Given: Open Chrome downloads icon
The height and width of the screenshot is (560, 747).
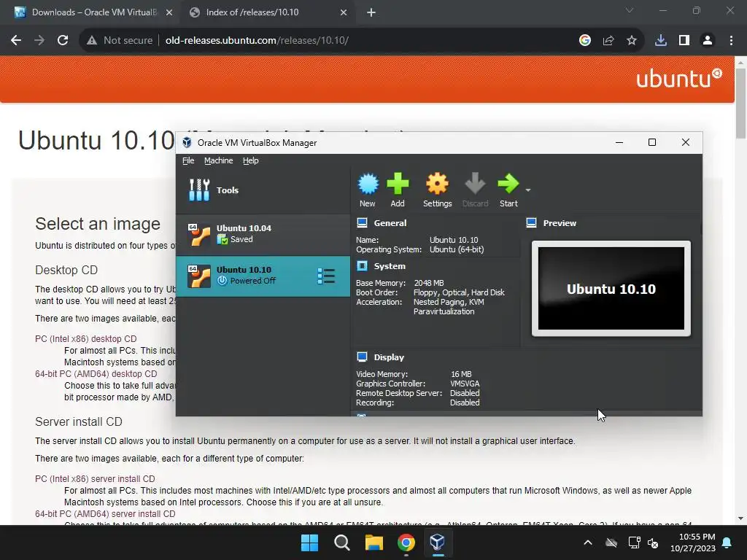Looking at the screenshot, I should [661, 41].
